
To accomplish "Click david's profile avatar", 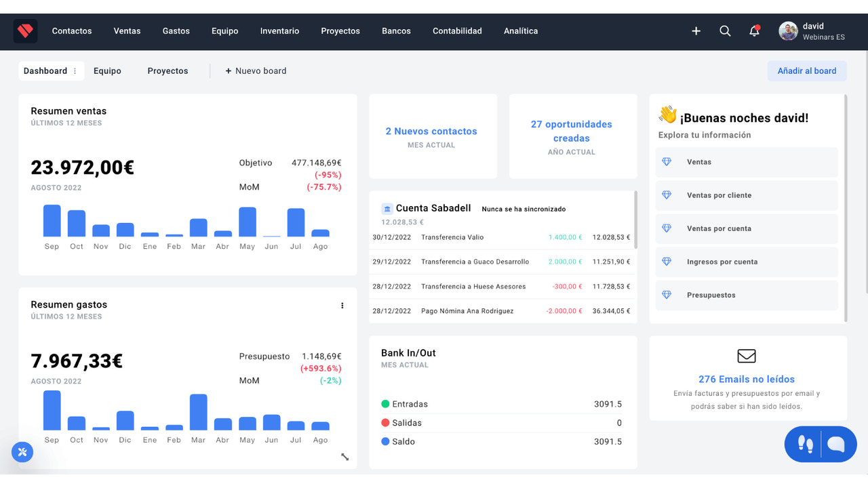I will click(788, 31).
